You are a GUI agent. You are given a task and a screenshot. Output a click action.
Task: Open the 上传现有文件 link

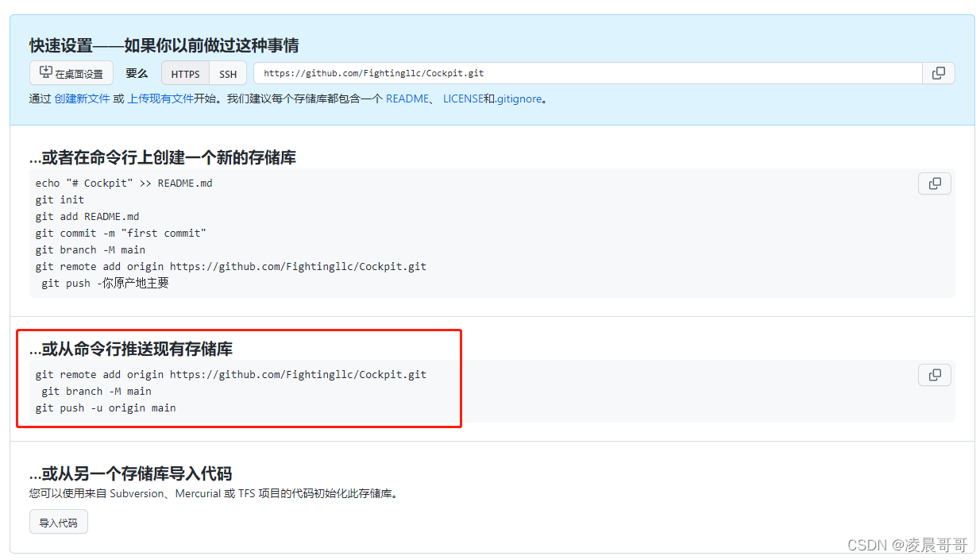tap(160, 99)
